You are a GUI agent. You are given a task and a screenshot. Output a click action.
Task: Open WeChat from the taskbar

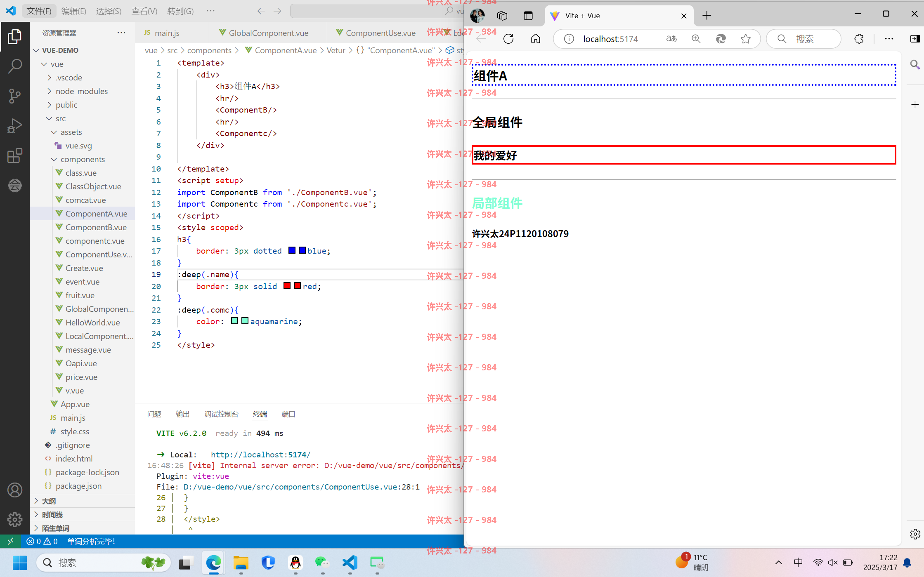pos(322,563)
